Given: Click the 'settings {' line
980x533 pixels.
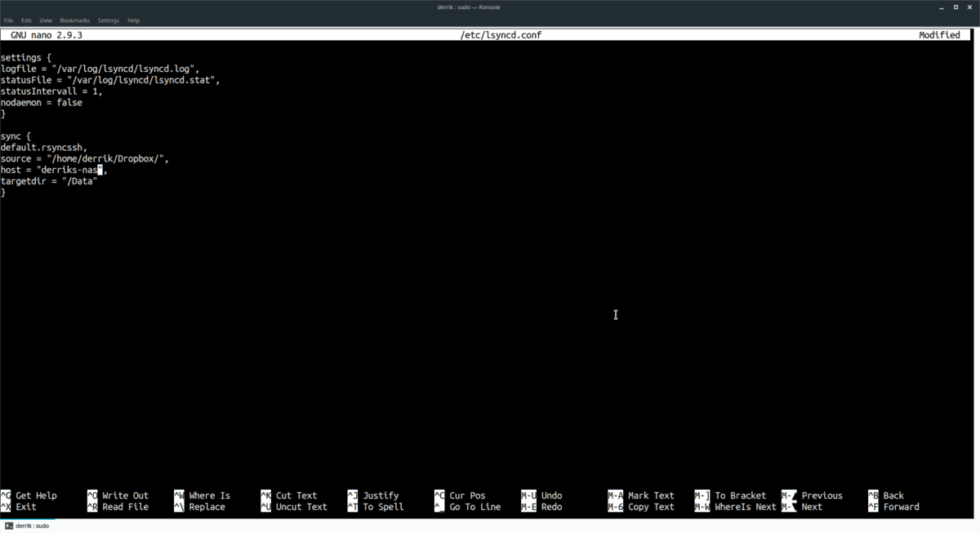Looking at the screenshot, I should [27, 58].
